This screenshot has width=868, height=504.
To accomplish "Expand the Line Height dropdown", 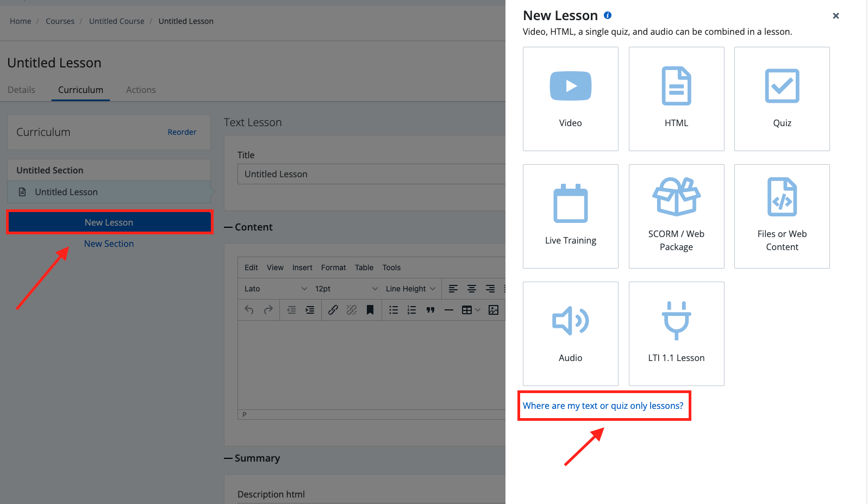I will pyautogui.click(x=410, y=289).
